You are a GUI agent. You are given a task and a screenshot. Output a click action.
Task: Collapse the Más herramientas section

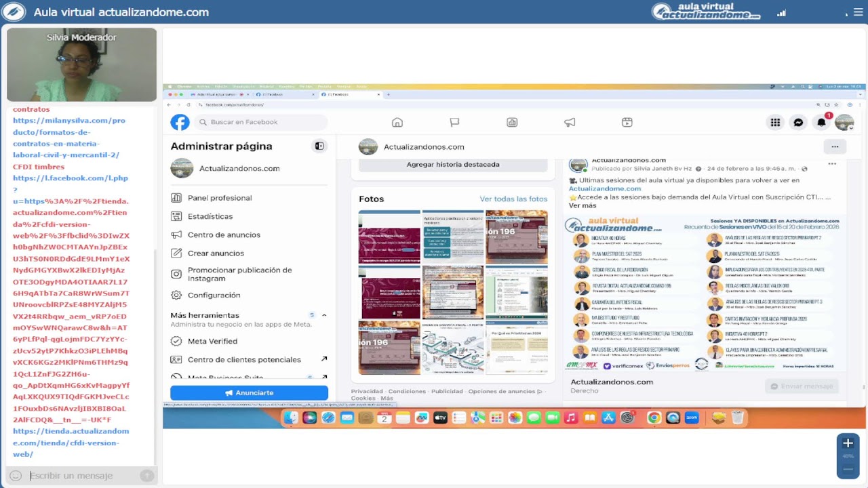324,315
